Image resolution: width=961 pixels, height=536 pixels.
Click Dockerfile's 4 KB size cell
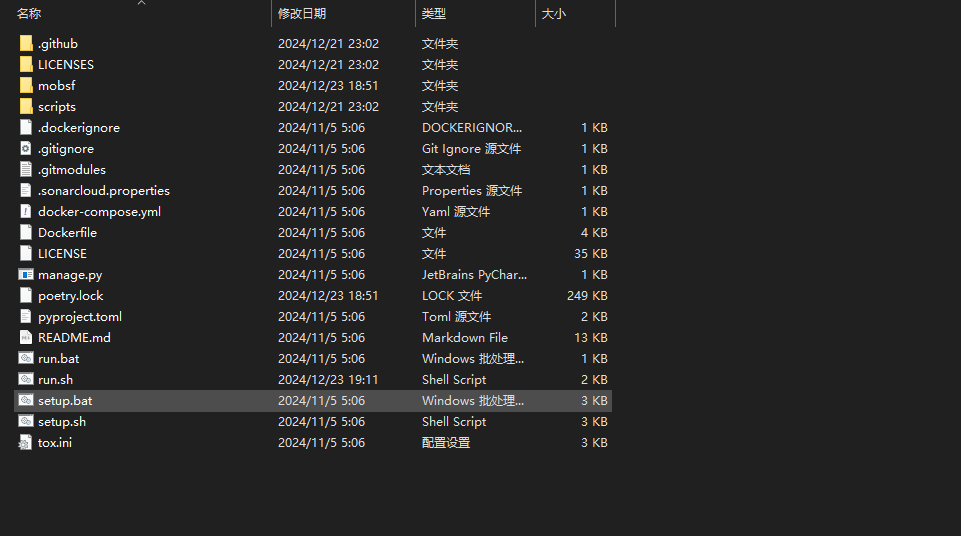coord(594,232)
